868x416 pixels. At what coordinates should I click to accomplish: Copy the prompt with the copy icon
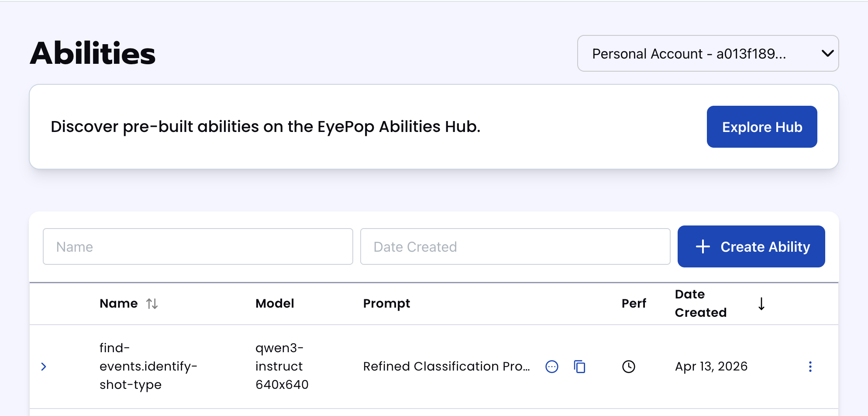pos(579,367)
